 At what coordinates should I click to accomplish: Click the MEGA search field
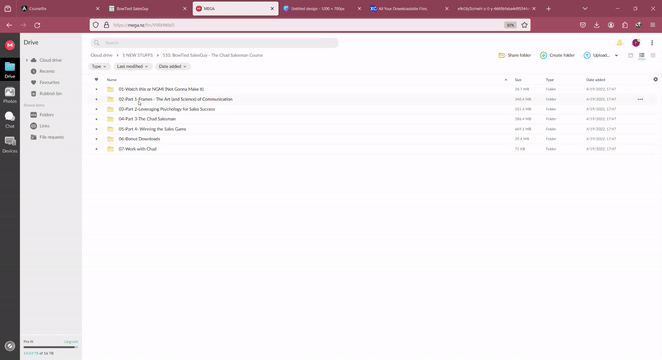214,43
